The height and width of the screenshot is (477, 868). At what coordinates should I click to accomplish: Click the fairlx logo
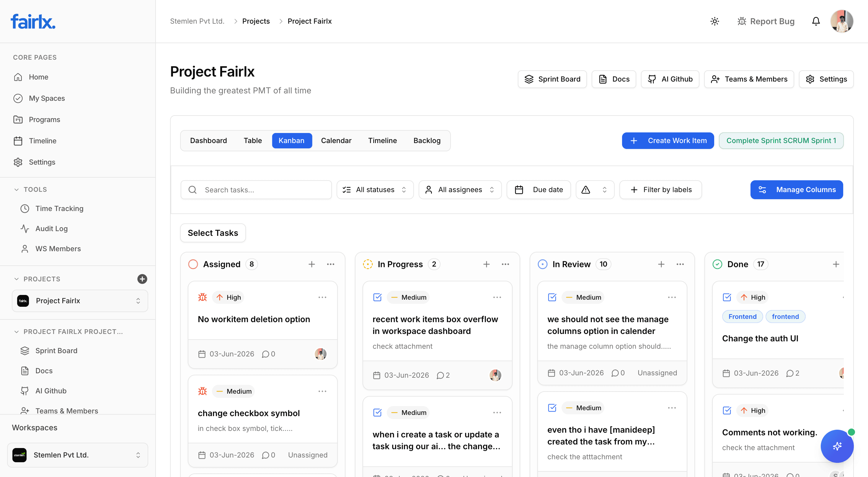pos(33,21)
